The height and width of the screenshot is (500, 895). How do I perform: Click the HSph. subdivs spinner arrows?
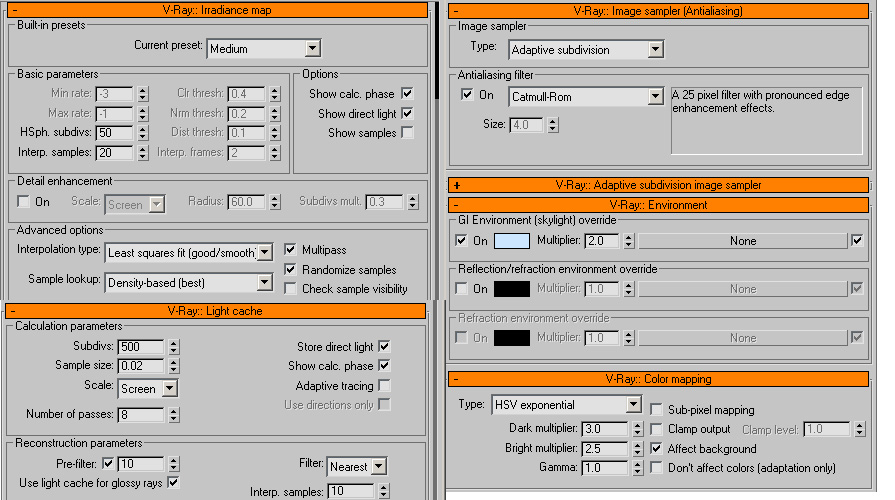tap(143, 133)
